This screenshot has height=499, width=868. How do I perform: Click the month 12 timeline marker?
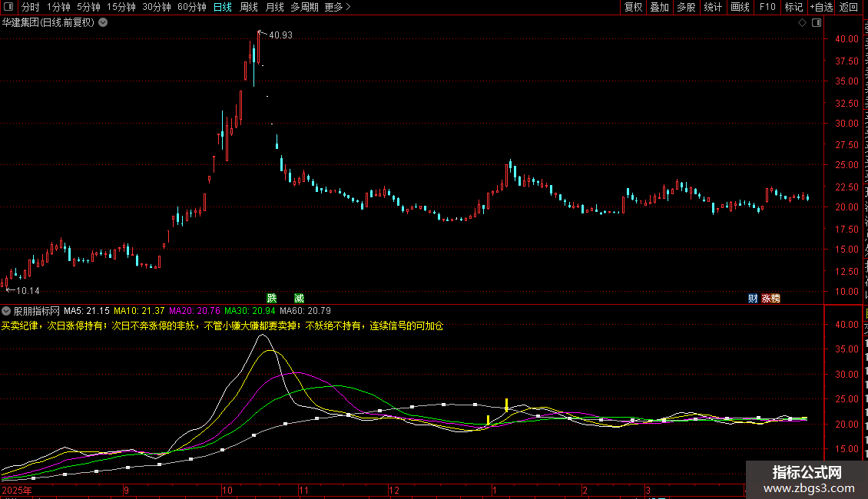tap(394, 490)
